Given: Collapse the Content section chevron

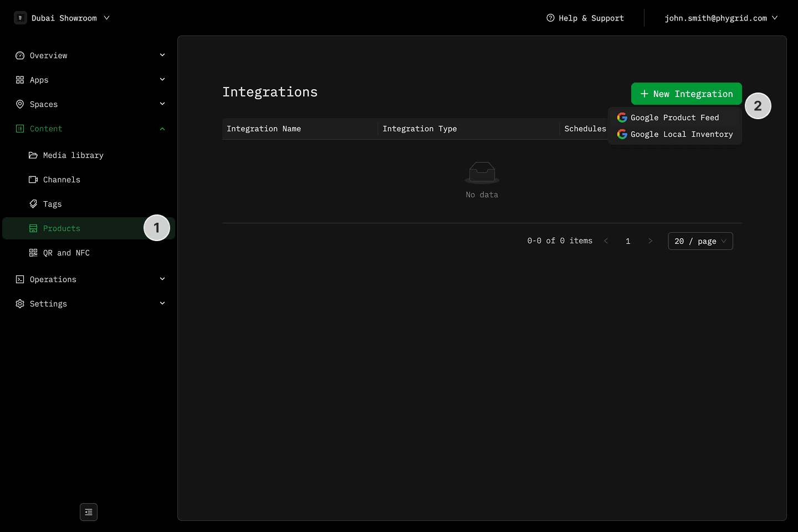Looking at the screenshot, I should pyautogui.click(x=162, y=129).
